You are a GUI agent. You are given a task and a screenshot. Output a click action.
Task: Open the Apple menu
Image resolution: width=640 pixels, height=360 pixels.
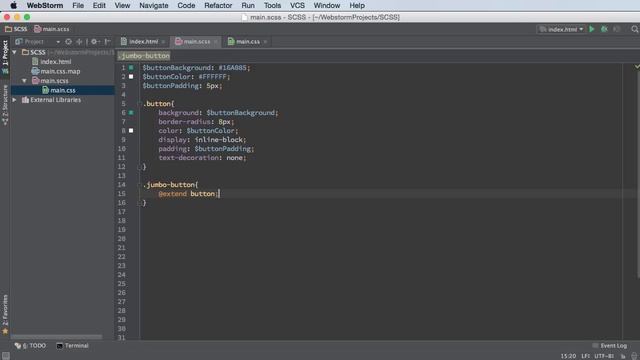(x=13, y=5)
